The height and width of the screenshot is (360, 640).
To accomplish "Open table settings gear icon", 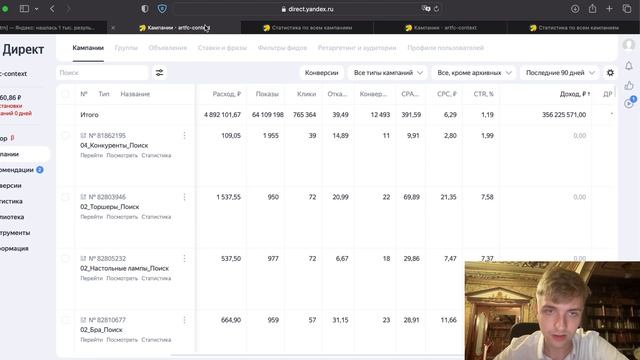I will [610, 73].
